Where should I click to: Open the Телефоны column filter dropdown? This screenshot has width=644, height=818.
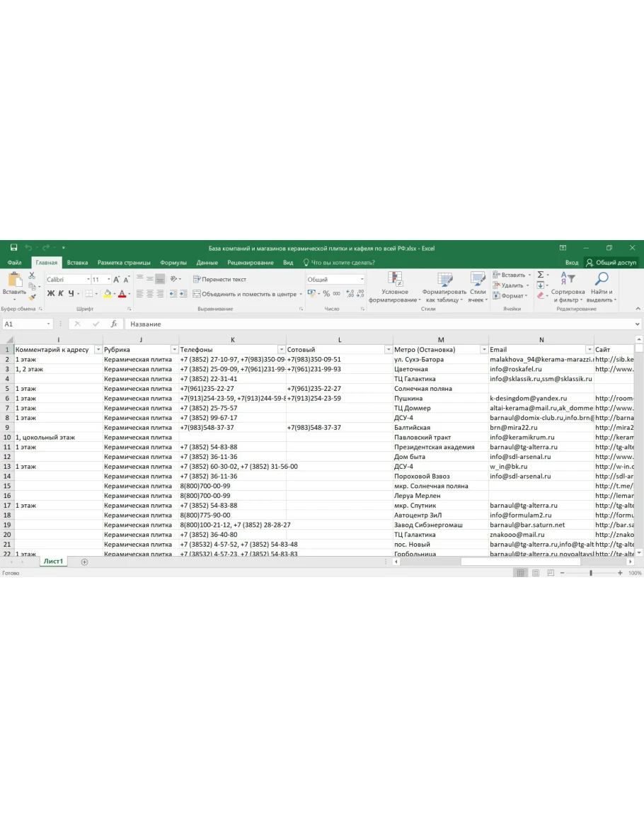coord(282,350)
